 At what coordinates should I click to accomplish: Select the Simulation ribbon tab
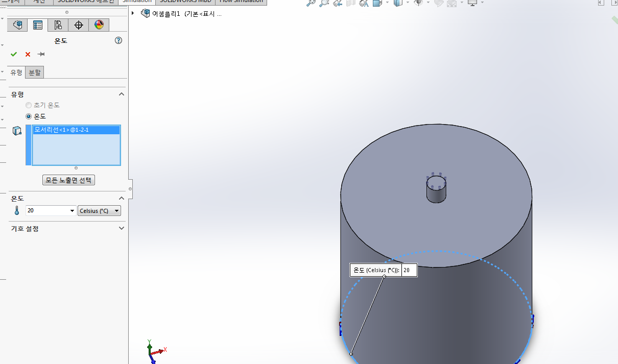[137, 2]
